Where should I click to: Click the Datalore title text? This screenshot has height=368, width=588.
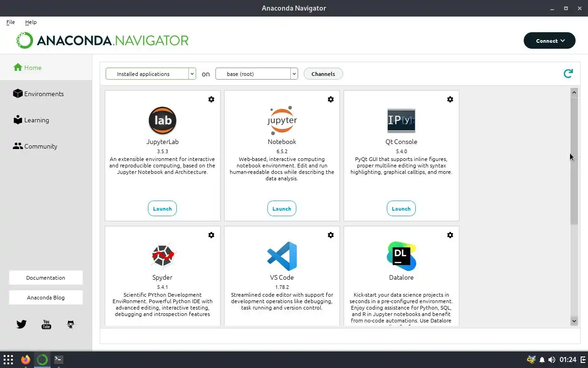[x=401, y=277]
